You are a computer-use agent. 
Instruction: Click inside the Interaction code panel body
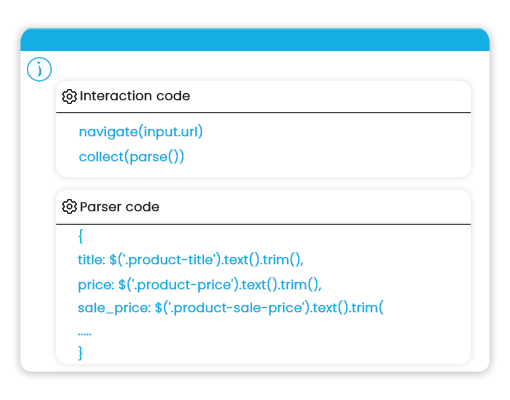(x=263, y=145)
